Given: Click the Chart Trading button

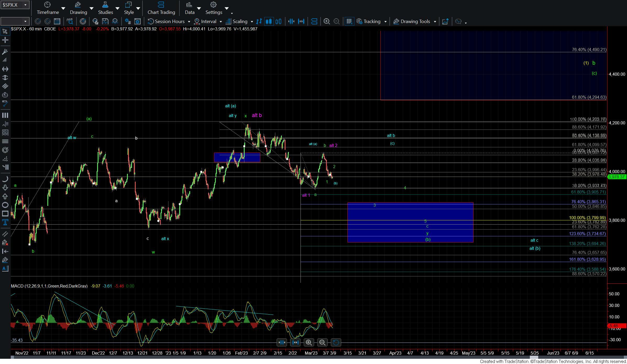Looking at the screenshot, I should pos(161,8).
